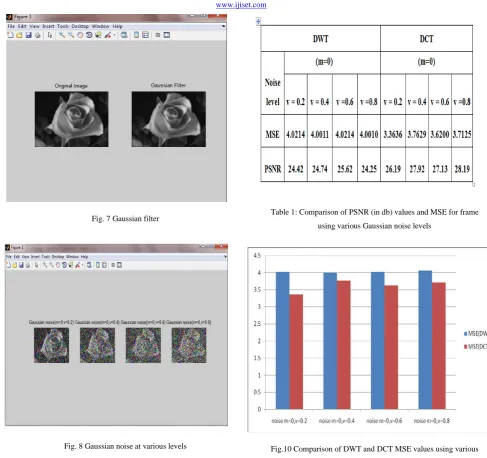487x458 pixels.
Task: Activate Zoom Out tool in Figure 3 window
Action: click(x=71, y=35)
